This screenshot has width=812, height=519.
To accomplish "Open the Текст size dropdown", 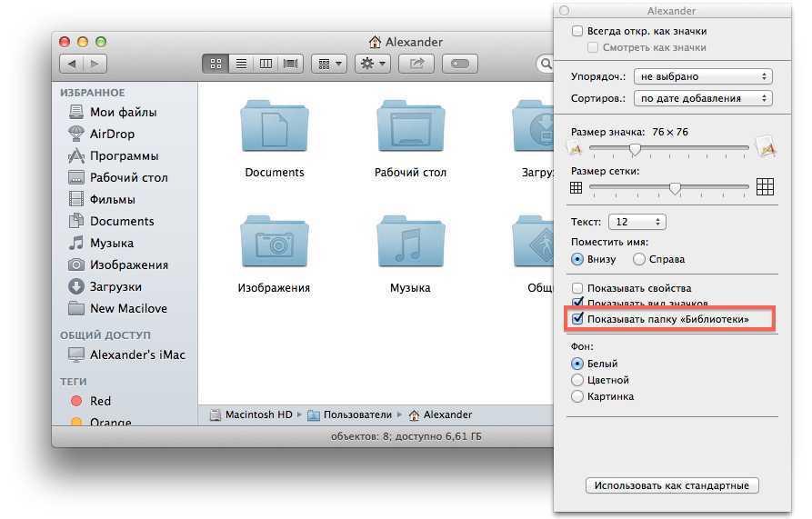I will tap(637, 222).
